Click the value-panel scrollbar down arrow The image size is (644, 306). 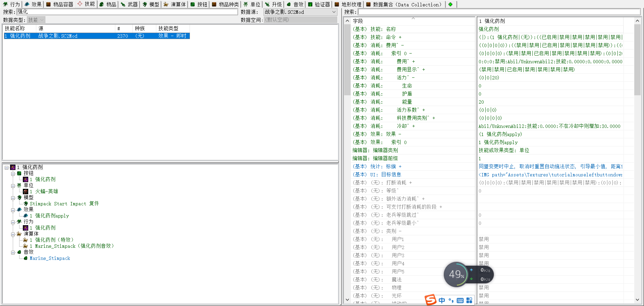[637, 300]
